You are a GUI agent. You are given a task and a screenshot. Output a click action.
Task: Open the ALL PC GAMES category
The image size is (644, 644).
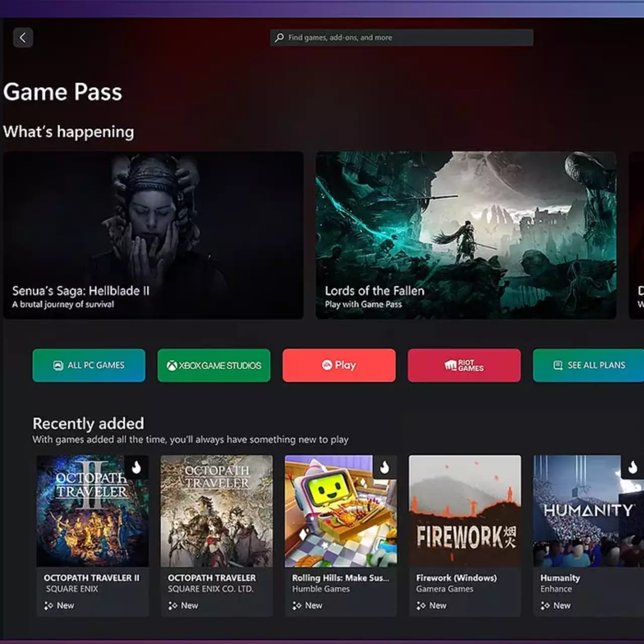tap(89, 365)
